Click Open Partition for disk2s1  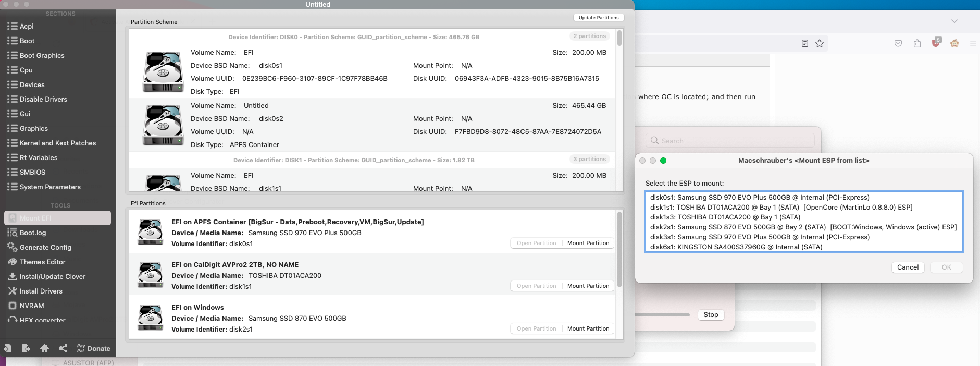(536, 328)
